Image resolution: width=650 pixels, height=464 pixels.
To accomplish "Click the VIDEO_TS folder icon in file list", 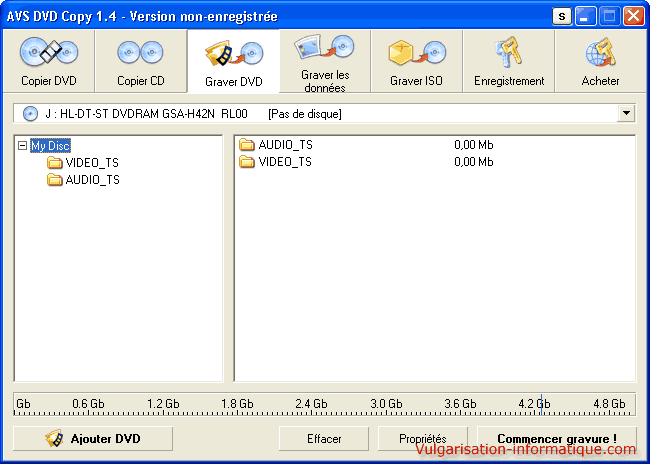I will click(247, 162).
